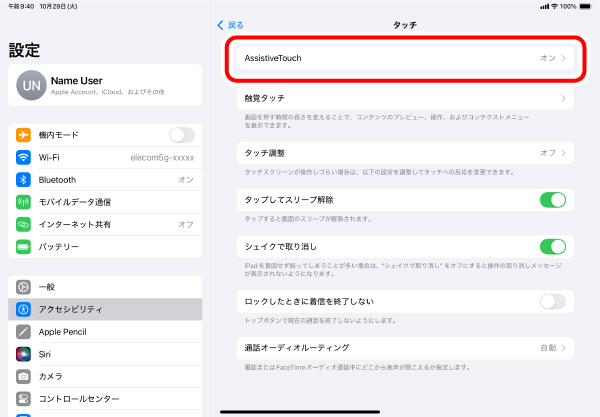This screenshot has height=417, width=600.
Task: Tap the オン status beside Bluetooth
Action: 186,180
